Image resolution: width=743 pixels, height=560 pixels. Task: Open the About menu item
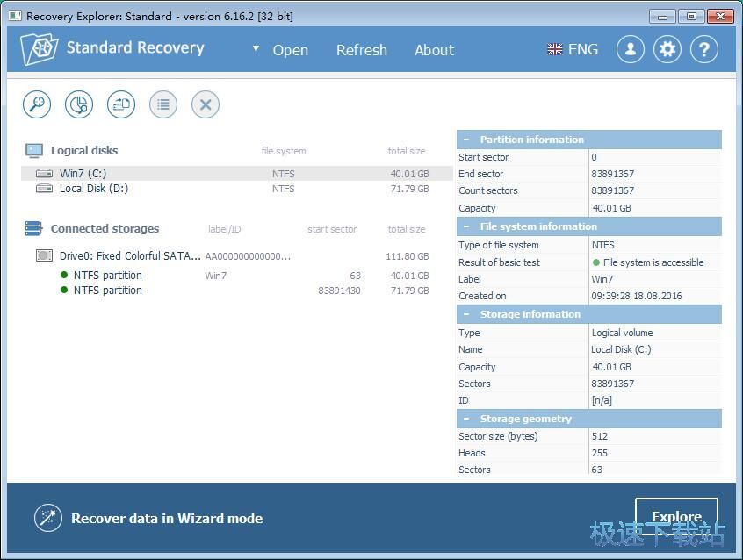434,50
